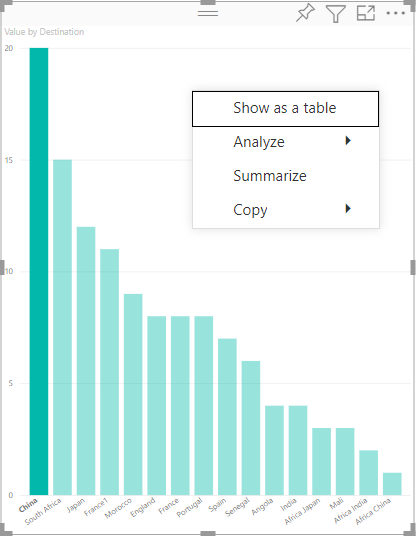Click the Mali bar
This screenshot has width=417, height=536.
click(345, 461)
